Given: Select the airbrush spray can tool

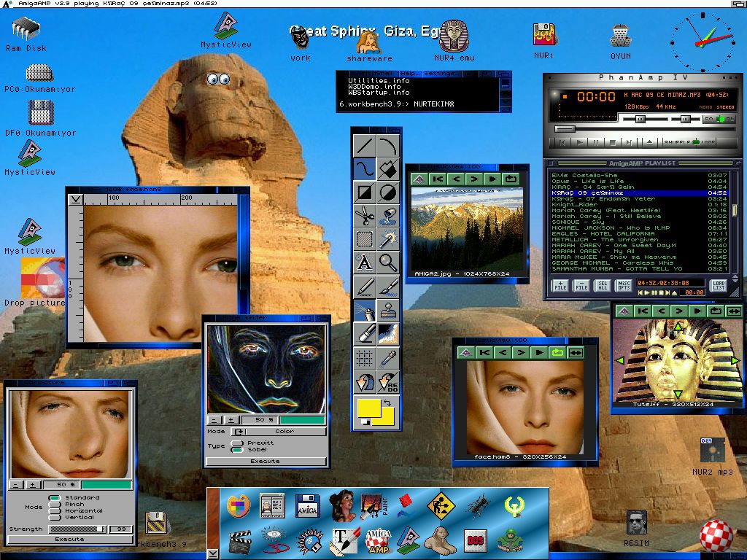Looking at the screenshot, I should [x=365, y=309].
